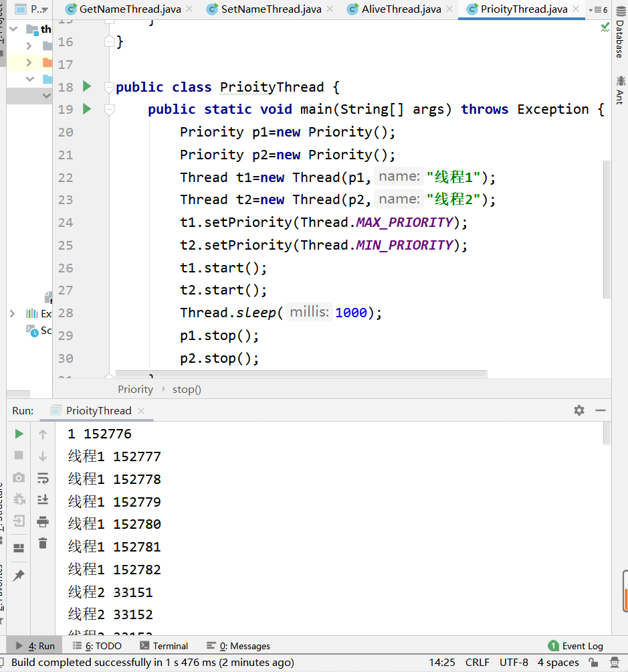628x672 pixels.
Task: Close GetNameThread.java tab
Action: coord(189,9)
